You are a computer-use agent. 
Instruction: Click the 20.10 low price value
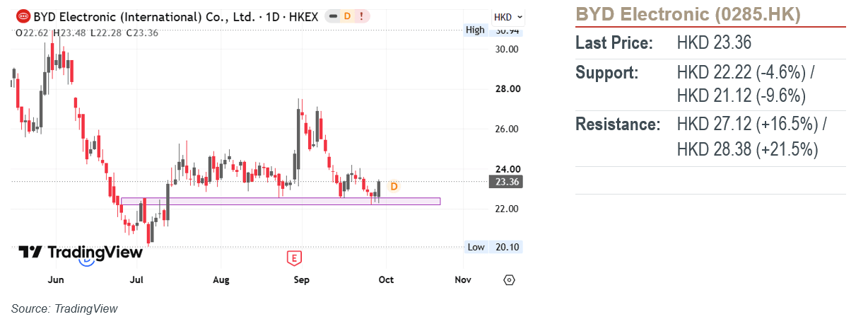(508, 247)
